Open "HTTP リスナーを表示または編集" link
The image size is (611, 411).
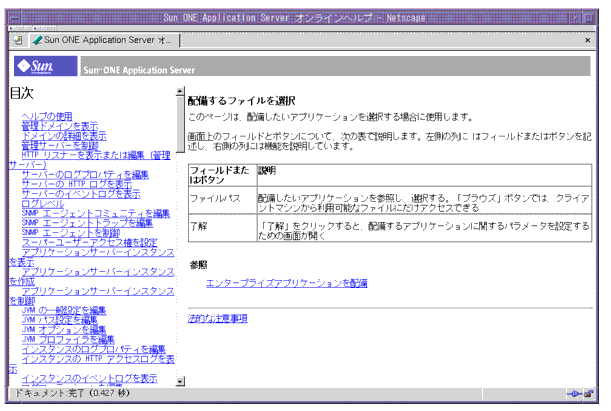(x=96, y=155)
